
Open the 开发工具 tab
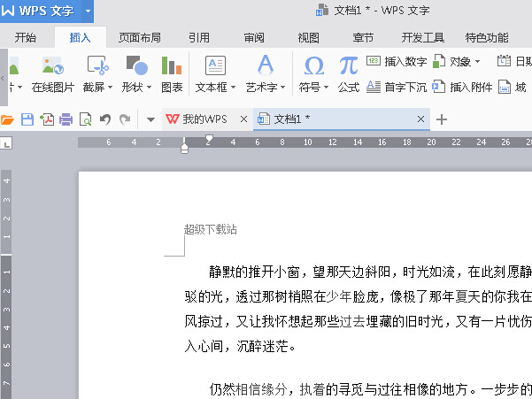coord(423,37)
